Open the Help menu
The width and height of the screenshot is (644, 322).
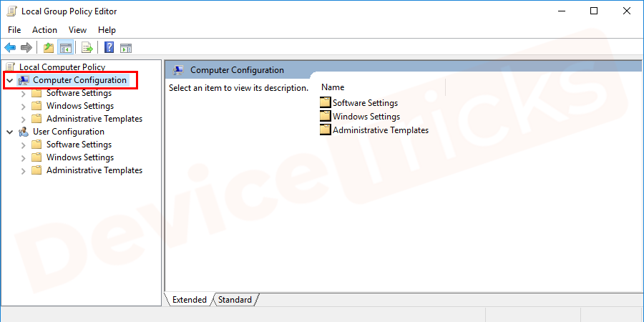(107, 30)
